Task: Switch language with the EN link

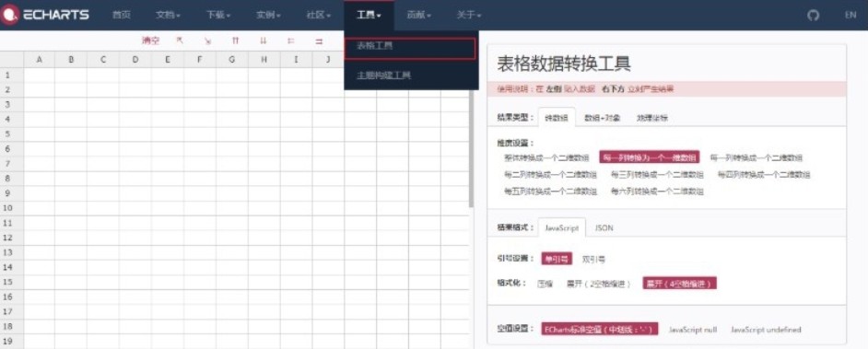Action: coord(850,15)
